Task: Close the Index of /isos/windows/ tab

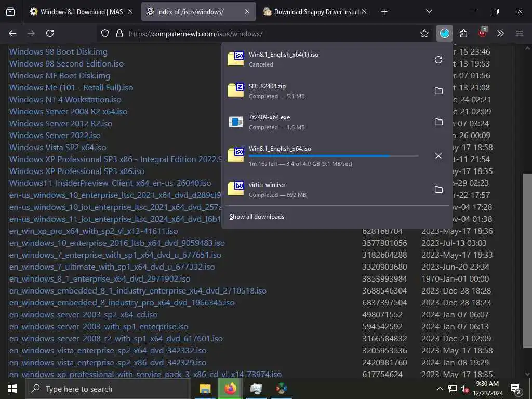Action: click(247, 12)
